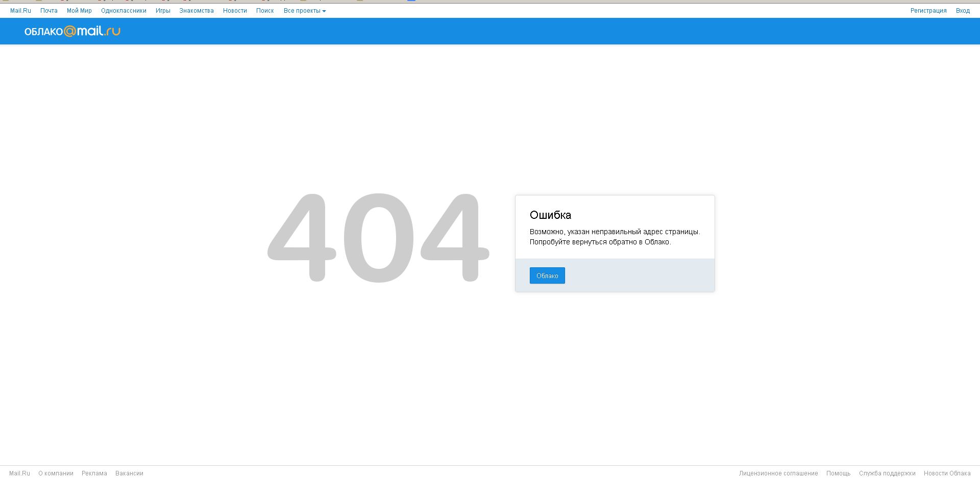This screenshot has height=478, width=980.
Task: Go to Новости in the top bar
Action: point(235,11)
